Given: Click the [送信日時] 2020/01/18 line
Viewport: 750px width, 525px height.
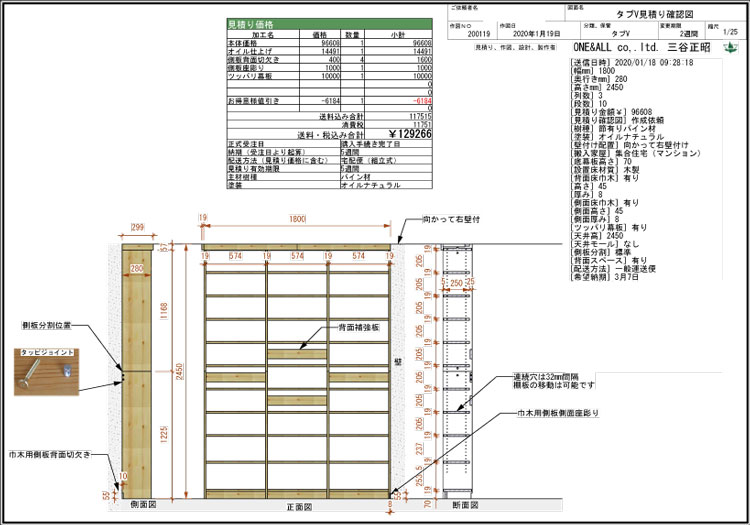Looking at the screenshot, I should (632, 63).
